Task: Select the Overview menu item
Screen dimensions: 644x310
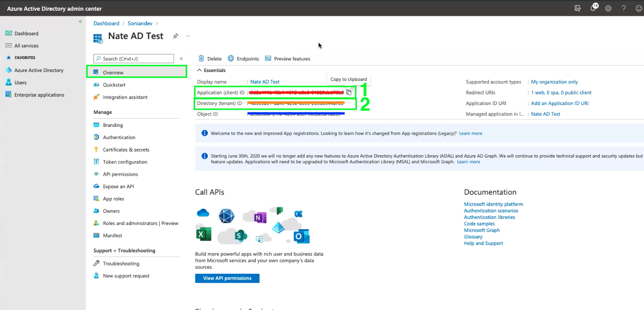Action: pos(137,72)
